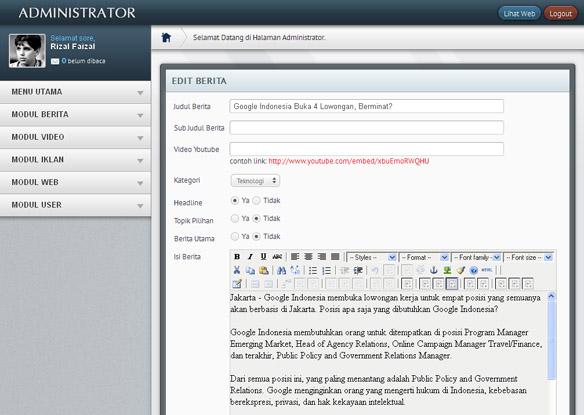Click the Sub Judul Berita input field
The image size is (584, 415).
pos(366,128)
